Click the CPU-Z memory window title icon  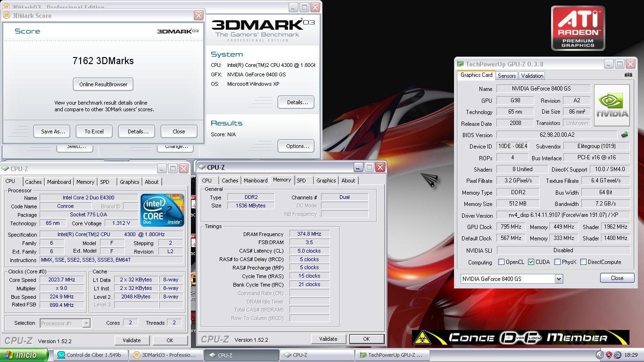point(202,167)
